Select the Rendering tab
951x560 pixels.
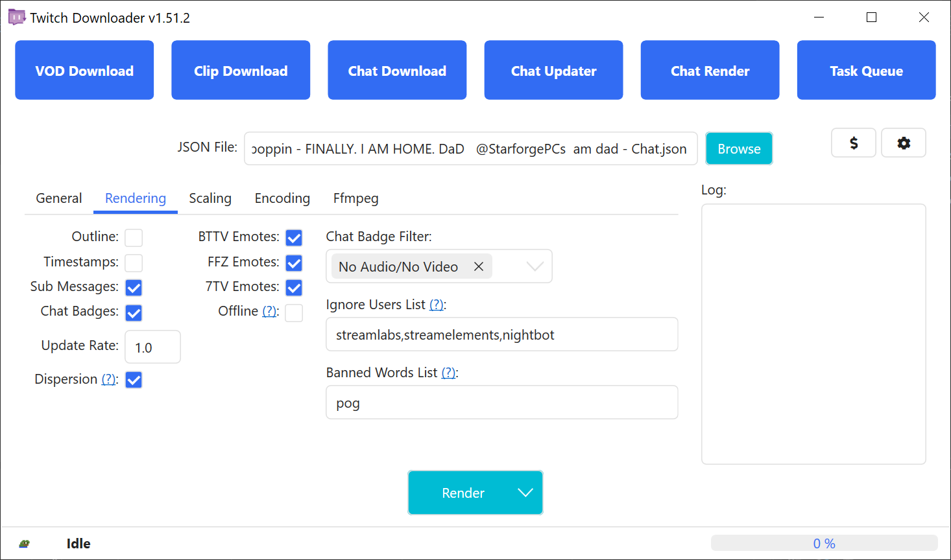136,198
